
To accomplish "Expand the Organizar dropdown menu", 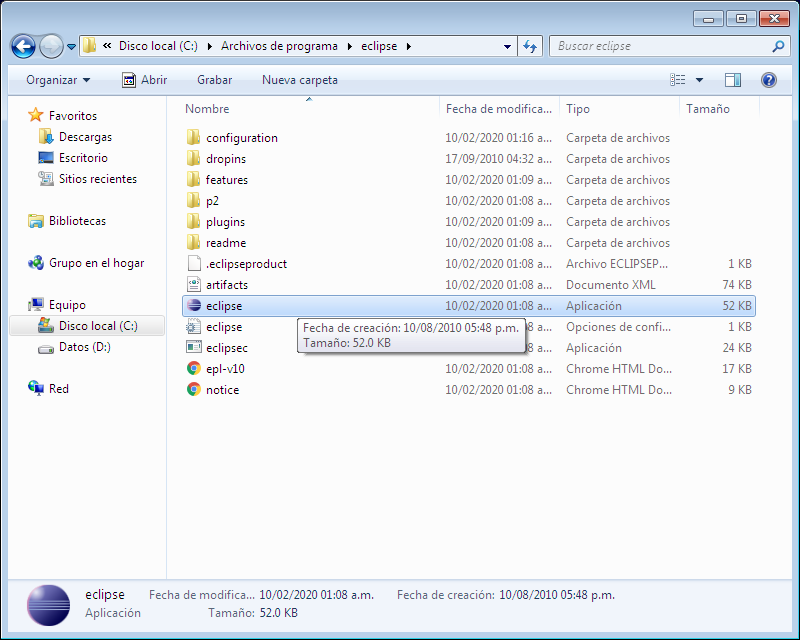I will (x=58, y=80).
